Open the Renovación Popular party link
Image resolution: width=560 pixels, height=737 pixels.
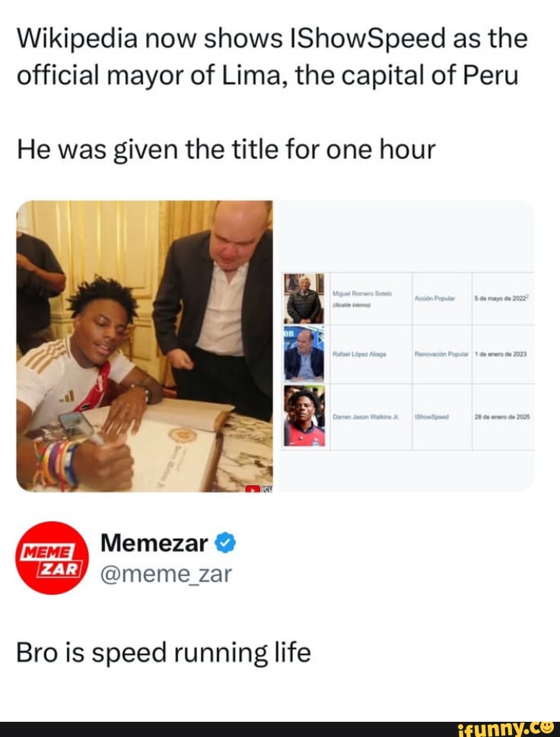(x=442, y=354)
